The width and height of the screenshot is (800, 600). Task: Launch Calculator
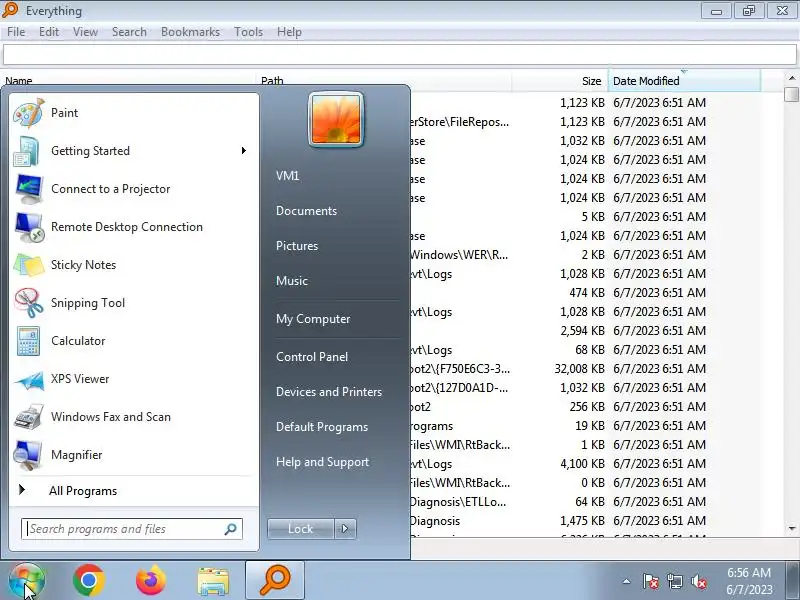(x=133, y=341)
